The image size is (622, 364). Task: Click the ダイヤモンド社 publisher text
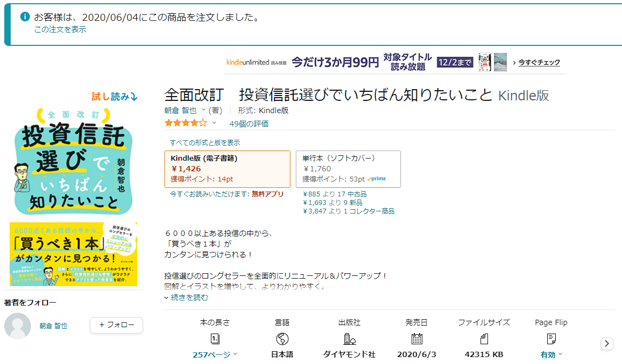349,354
